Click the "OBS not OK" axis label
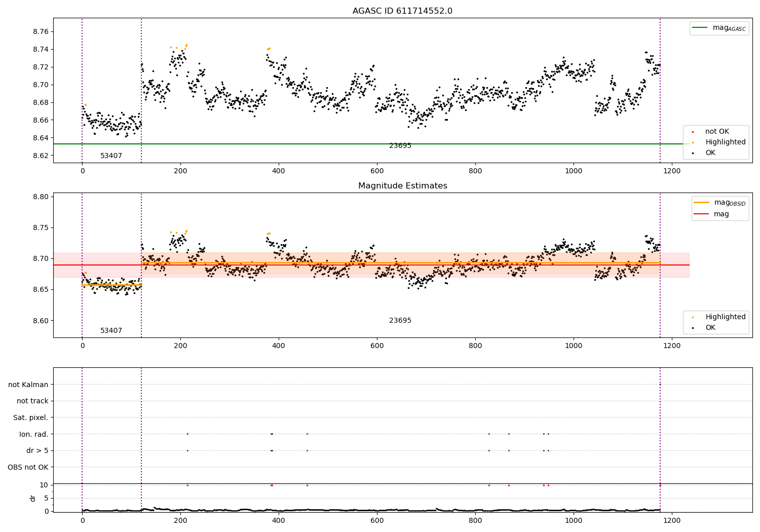The width and height of the screenshot is (760, 532). point(28,467)
